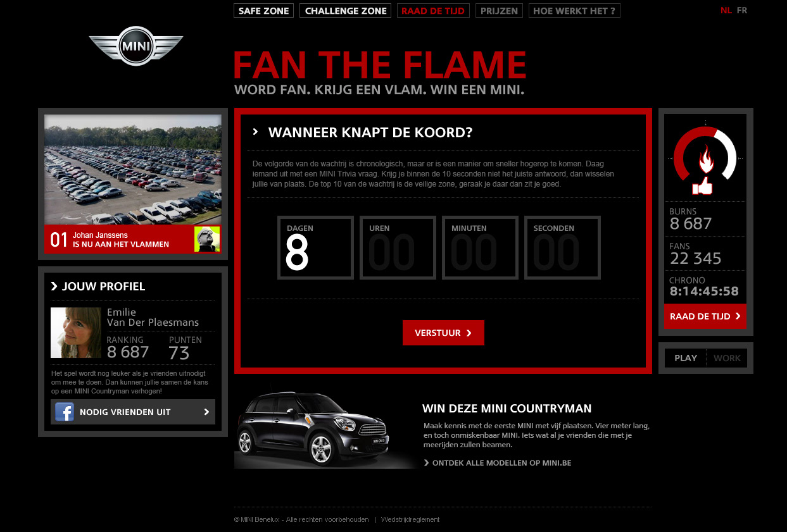Click Emilie's profile photo

(x=76, y=333)
